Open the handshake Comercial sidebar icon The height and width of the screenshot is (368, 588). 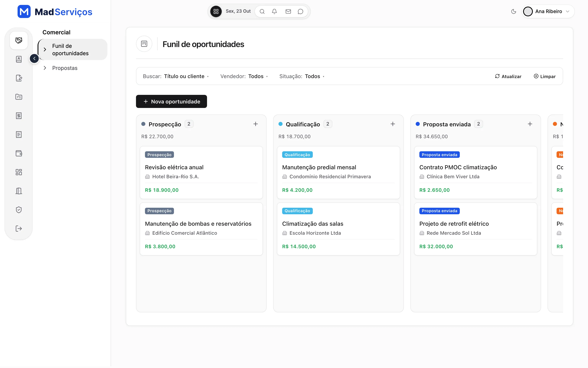[x=19, y=40]
